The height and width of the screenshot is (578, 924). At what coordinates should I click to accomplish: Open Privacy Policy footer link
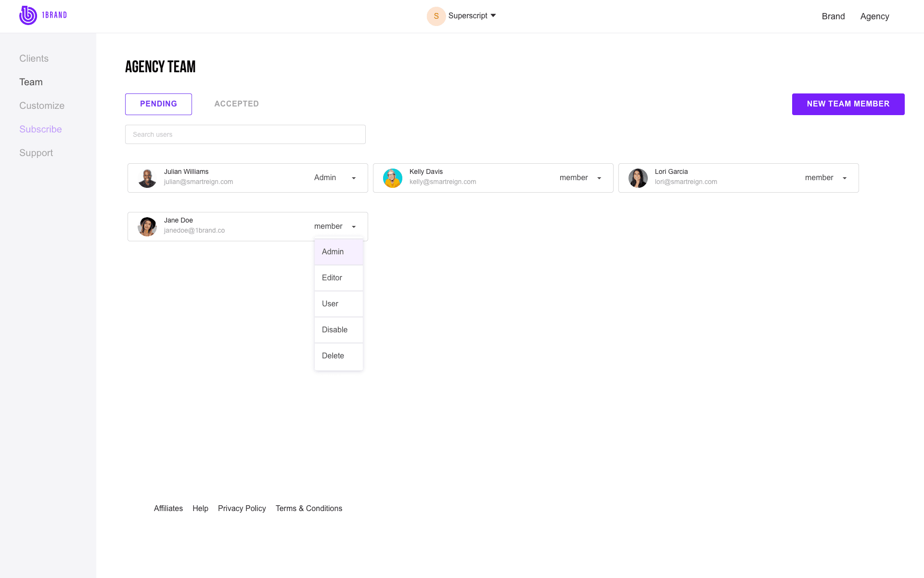[x=242, y=509]
